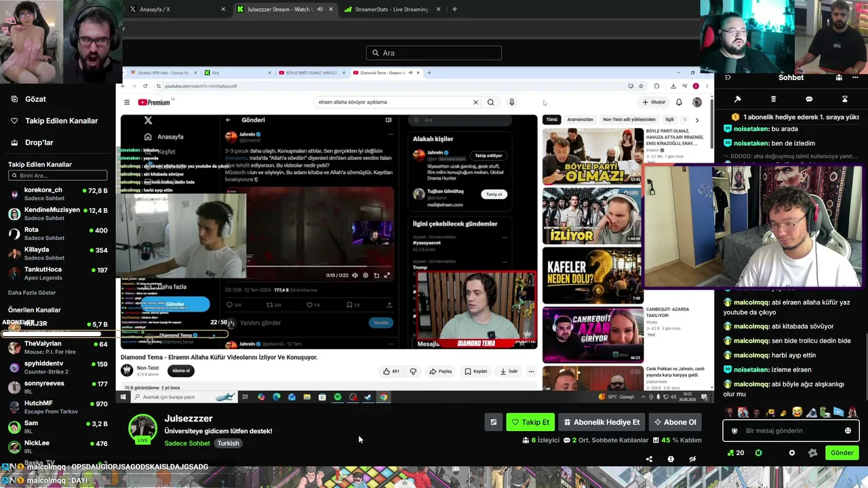Click the share icon below stream

click(649, 459)
